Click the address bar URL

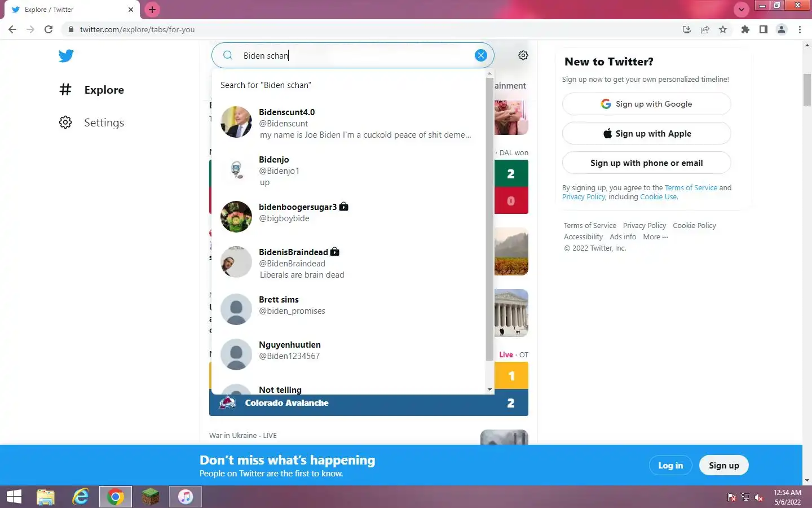click(137, 29)
